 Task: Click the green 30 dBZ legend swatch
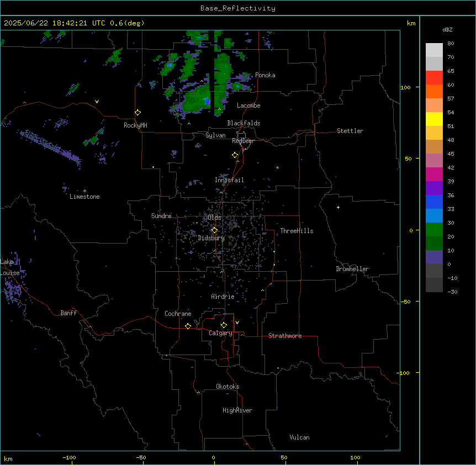[434, 230]
